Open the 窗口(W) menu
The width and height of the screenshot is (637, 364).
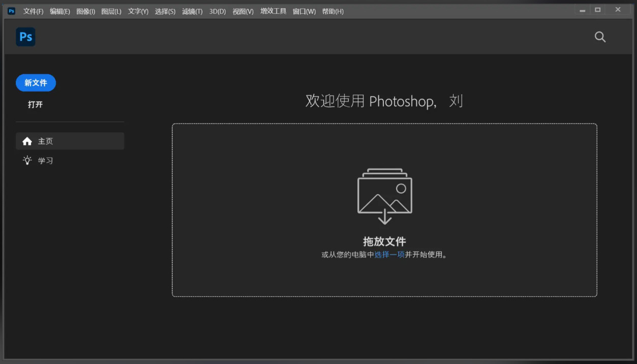304,11
